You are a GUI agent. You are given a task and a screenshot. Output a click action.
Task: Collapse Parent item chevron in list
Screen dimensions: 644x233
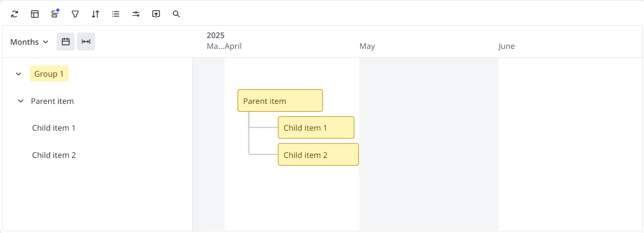point(21,101)
